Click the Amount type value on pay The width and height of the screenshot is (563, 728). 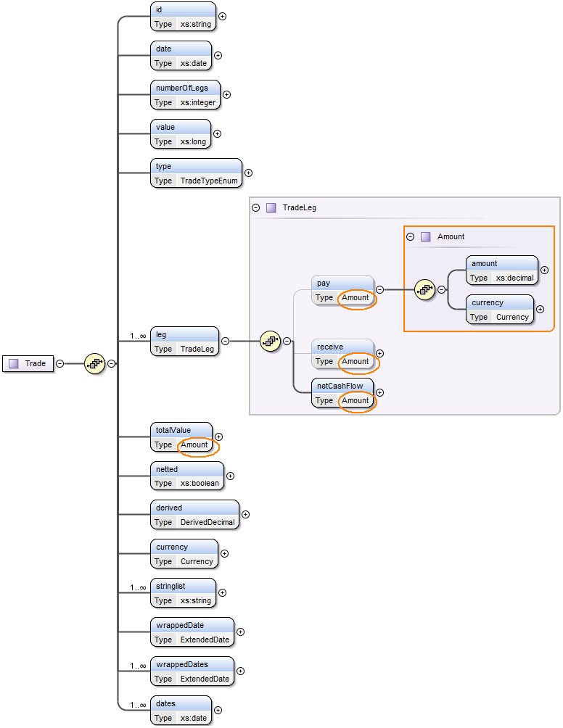(356, 297)
